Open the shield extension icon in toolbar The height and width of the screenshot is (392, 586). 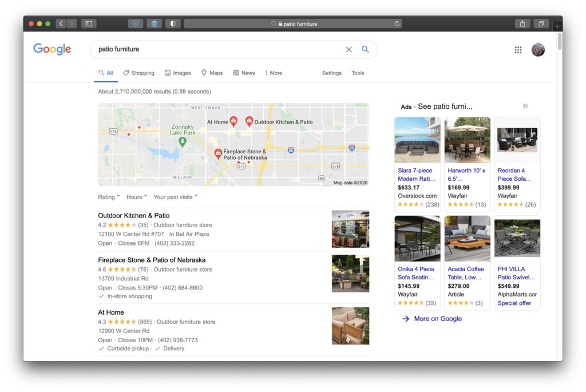tap(136, 23)
